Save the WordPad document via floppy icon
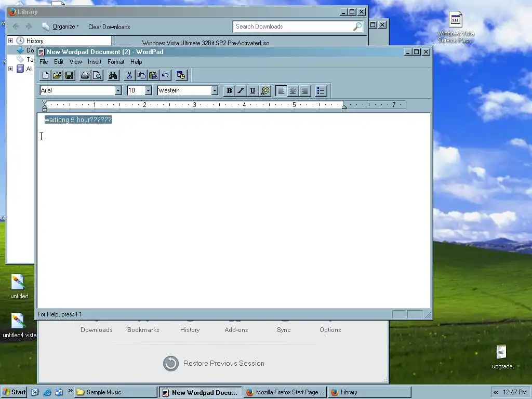 pyautogui.click(x=69, y=75)
